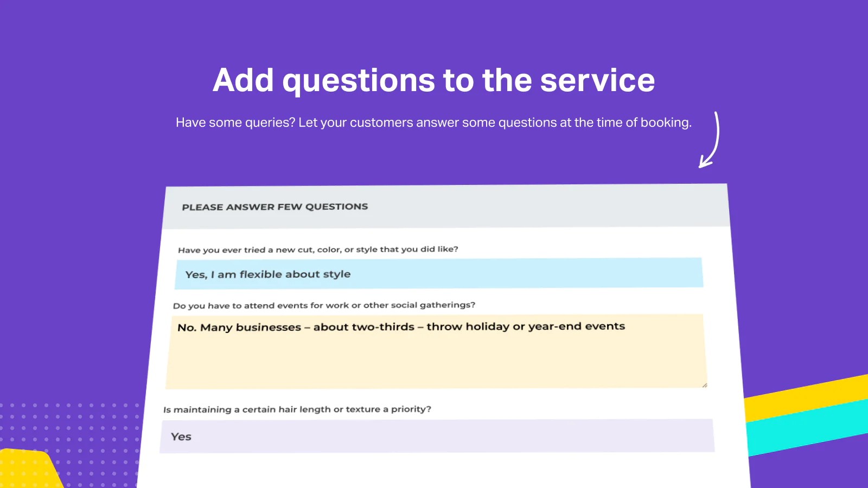This screenshot has width=868, height=488.
Task: Click the text "No. Many businesses" in the yellow textarea
Action: [x=239, y=328]
